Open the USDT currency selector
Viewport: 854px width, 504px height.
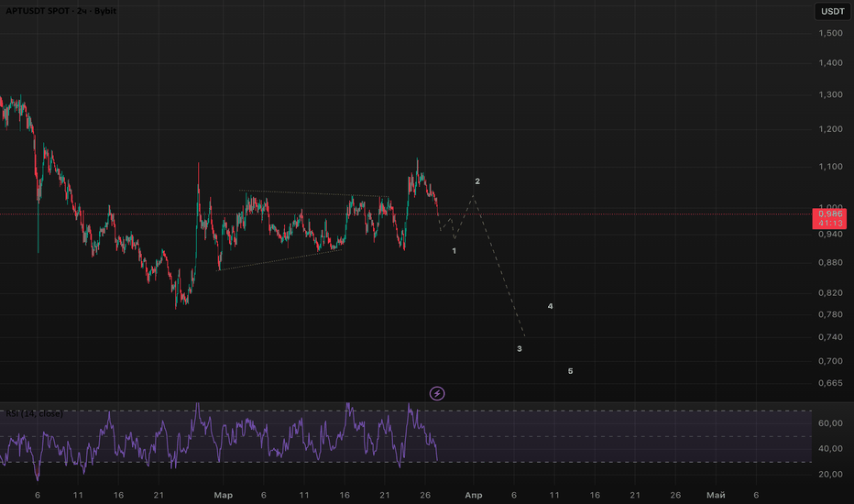click(x=832, y=11)
